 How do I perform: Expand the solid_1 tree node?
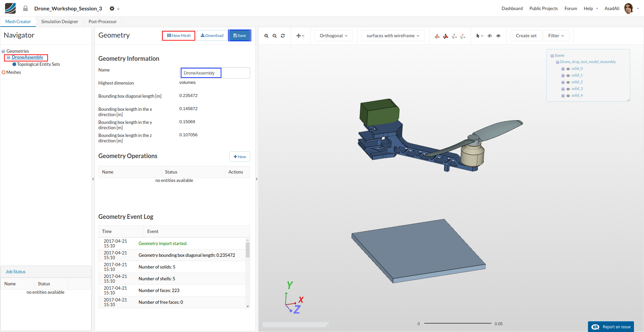click(x=563, y=76)
